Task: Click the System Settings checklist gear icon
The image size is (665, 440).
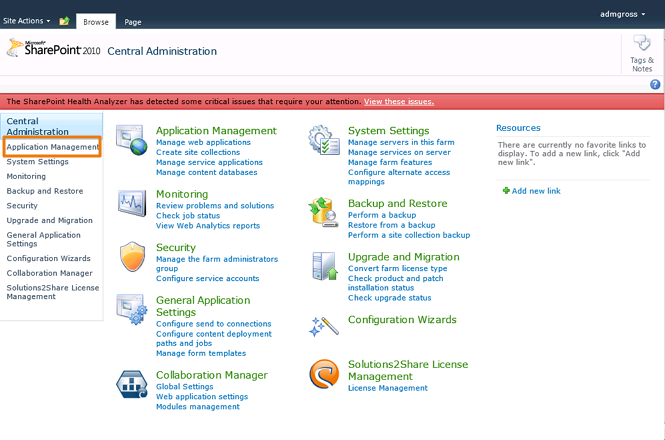Action: pos(324,140)
